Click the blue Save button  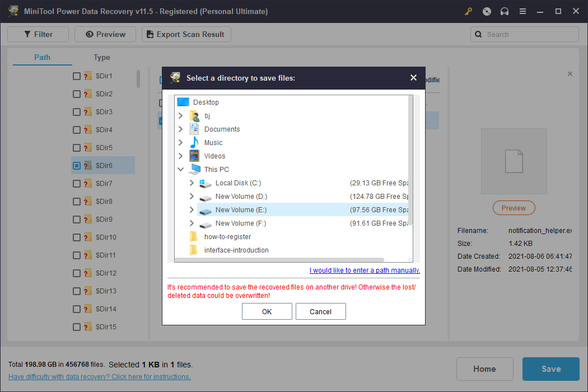click(x=551, y=368)
